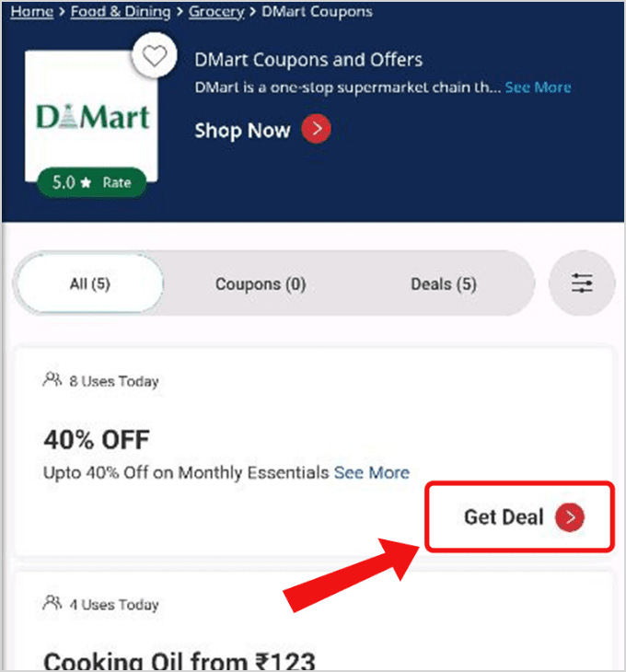Screen dimensions: 626x672
Task: Click the star in the 5.0 rating badge
Action: pos(87,182)
